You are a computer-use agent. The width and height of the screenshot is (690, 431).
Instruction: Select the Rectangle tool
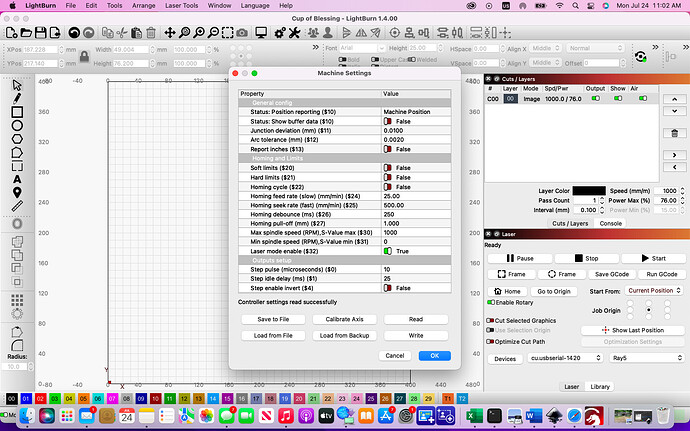click(17, 112)
